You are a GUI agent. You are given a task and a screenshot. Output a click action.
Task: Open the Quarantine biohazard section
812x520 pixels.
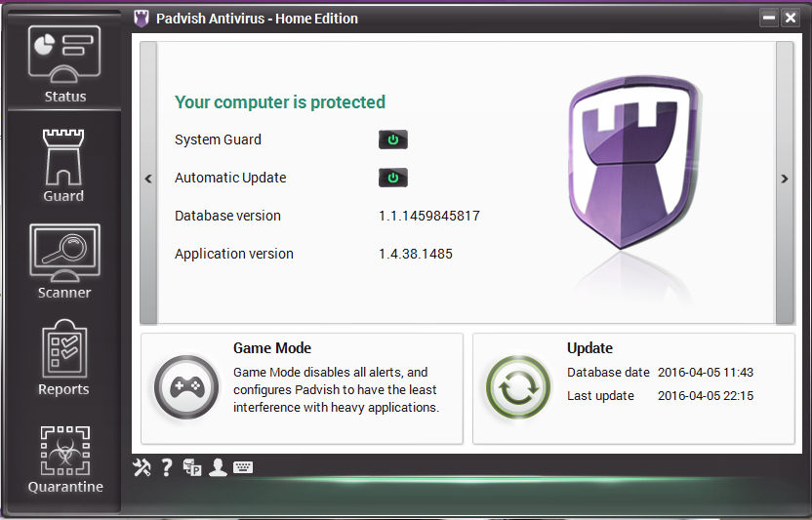(x=65, y=451)
